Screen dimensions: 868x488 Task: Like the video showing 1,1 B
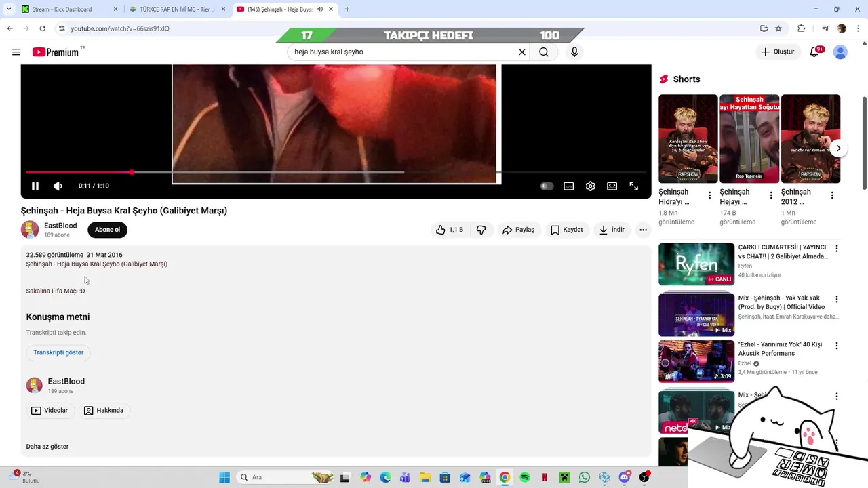click(450, 230)
